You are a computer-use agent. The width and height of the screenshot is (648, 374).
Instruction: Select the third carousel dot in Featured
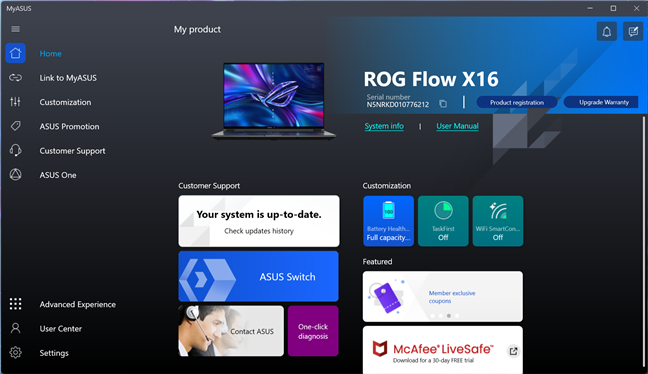(449, 316)
